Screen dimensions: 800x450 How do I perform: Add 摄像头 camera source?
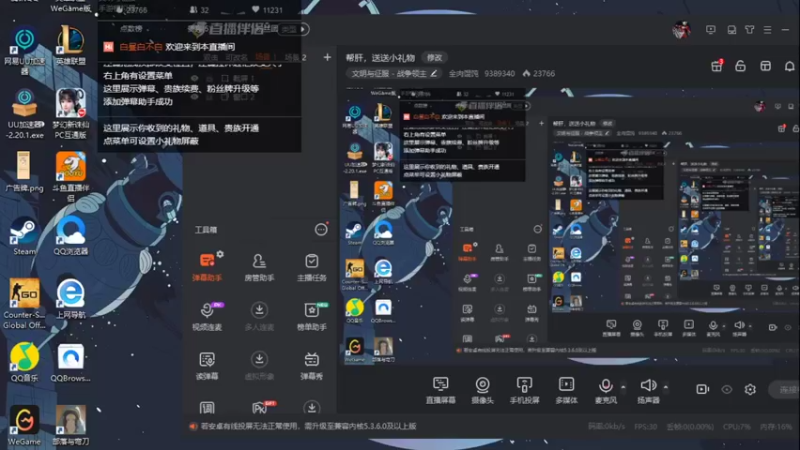(x=482, y=390)
